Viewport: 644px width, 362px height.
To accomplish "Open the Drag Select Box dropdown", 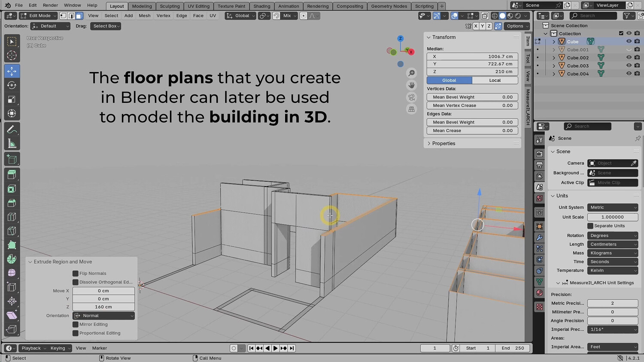I will tap(106, 26).
